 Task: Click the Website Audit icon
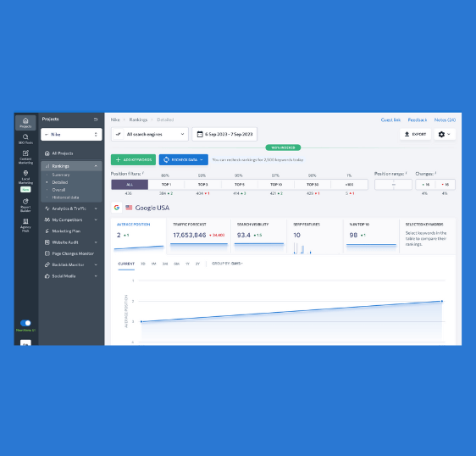point(47,242)
